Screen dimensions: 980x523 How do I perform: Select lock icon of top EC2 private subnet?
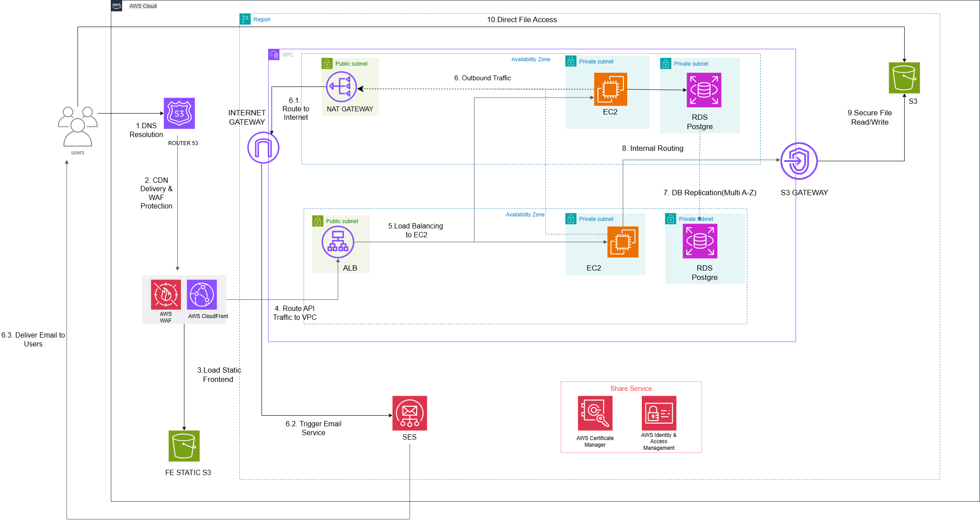click(x=571, y=61)
